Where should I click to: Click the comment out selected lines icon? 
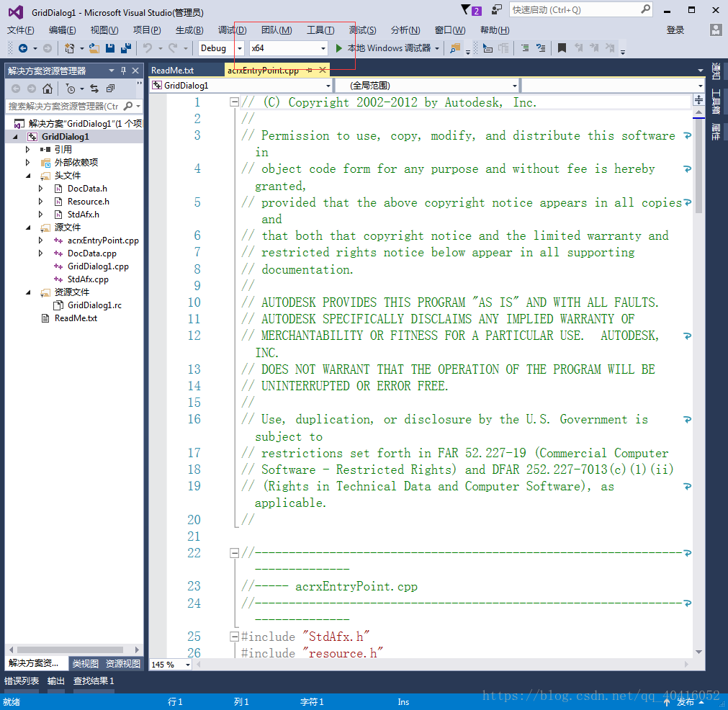(525, 48)
